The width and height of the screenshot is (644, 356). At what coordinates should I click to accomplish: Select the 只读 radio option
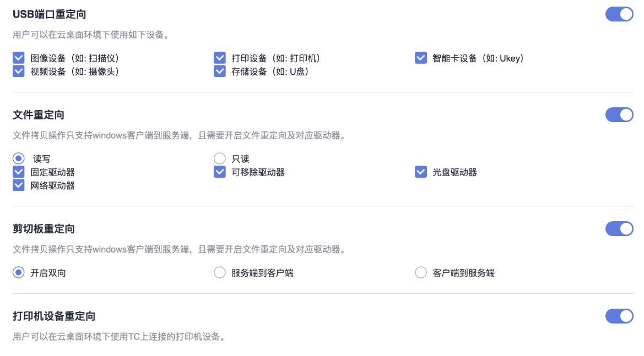pyautogui.click(x=219, y=157)
